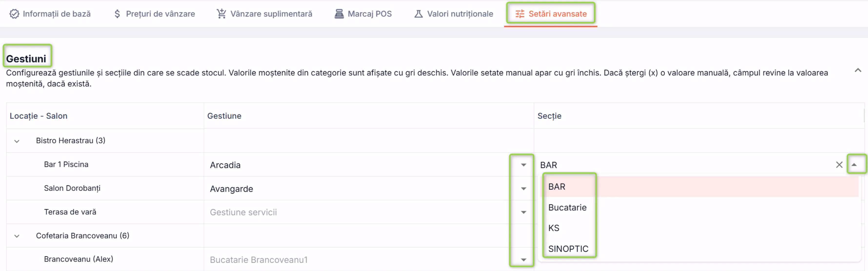This screenshot has width=868, height=271.
Task: Open the Gestiune servicii dropdown arrow
Action: click(523, 212)
